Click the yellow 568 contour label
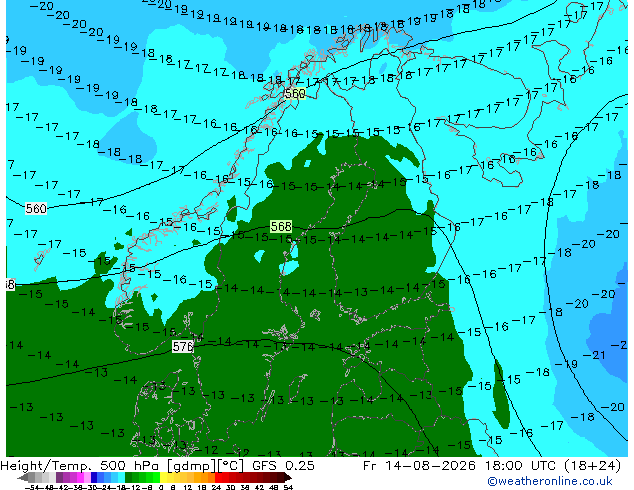Image resolution: width=634 pixels, height=490 pixels. [x=281, y=226]
